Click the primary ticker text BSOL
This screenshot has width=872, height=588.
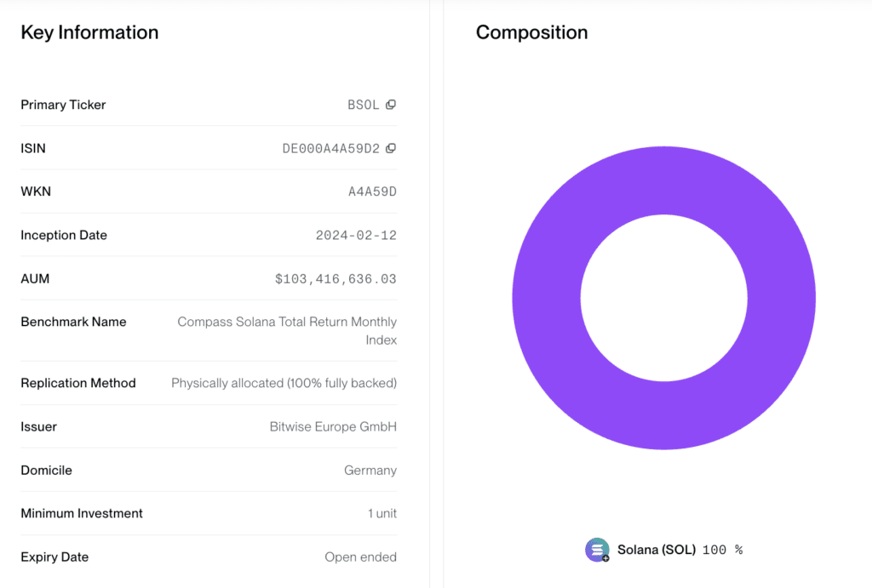(364, 105)
